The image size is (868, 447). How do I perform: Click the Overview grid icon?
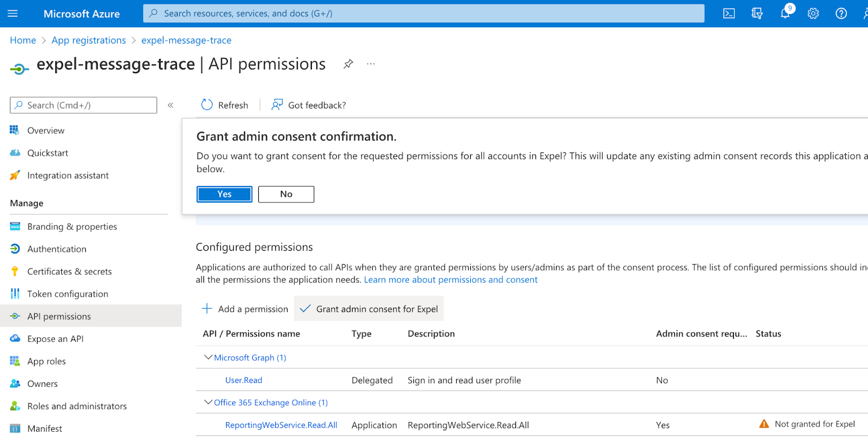pyautogui.click(x=15, y=130)
